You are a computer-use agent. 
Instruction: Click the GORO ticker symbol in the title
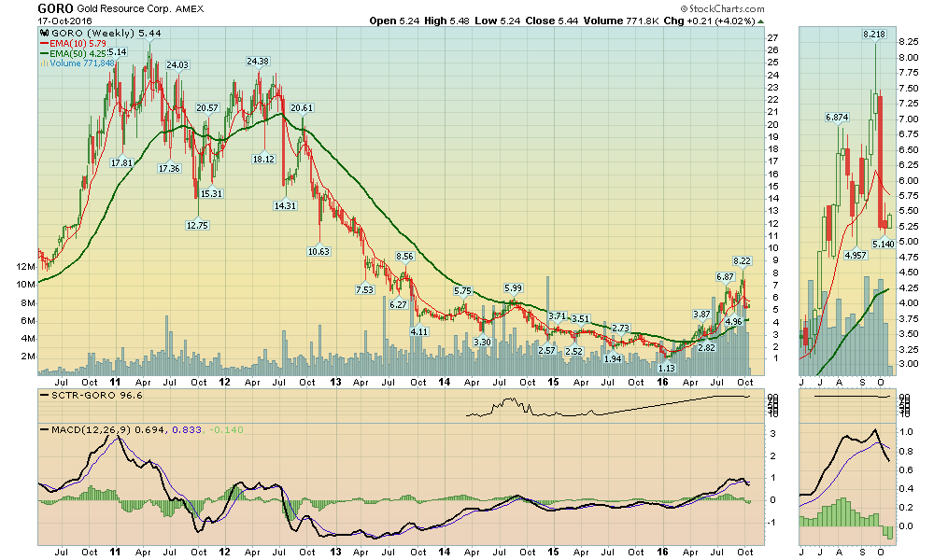[55, 8]
